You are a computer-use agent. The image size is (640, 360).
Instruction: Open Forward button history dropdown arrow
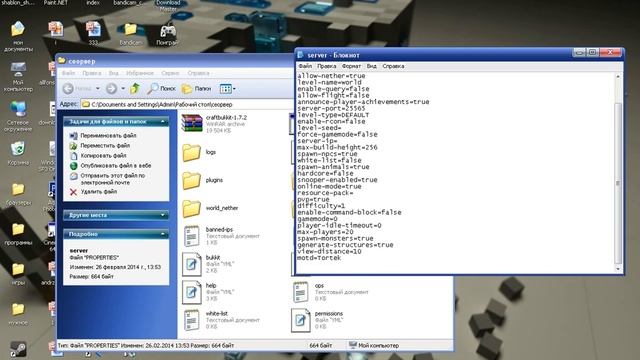pyautogui.click(x=123, y=88)
